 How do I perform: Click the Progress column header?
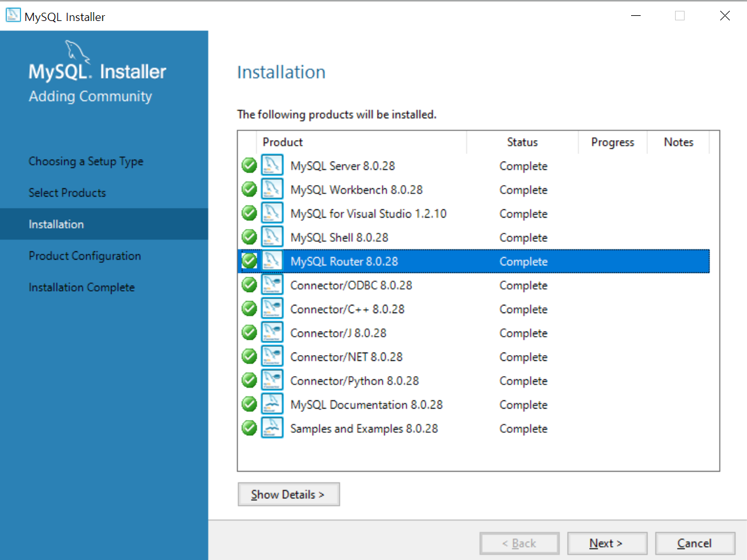tap(613, 143)
